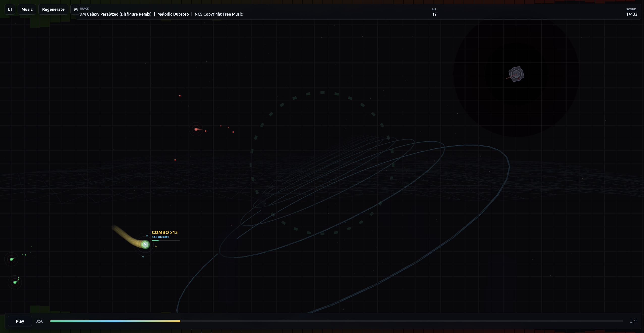Viewport: 644px width, 333px height.
Task: Click the partially hidden M button
Action: [x=75, y=9]
